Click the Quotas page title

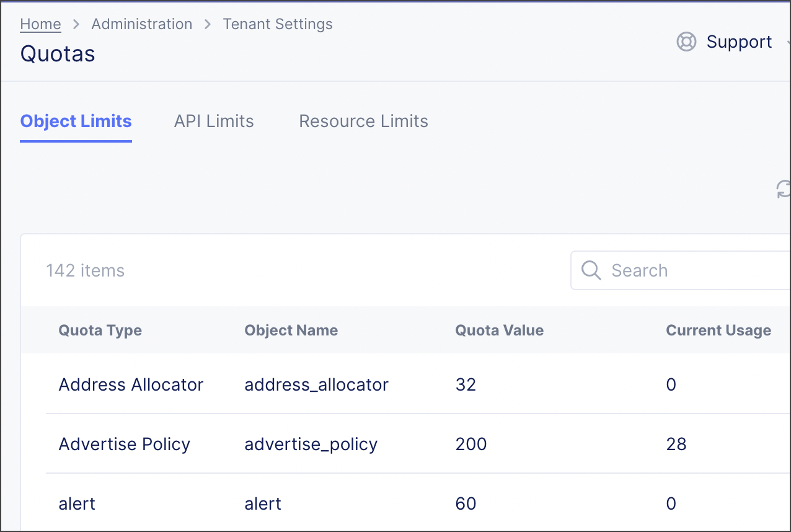pyautogui.click(x=57, y=54)
